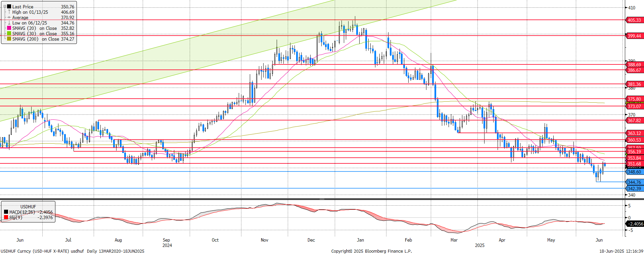
Task: Click the blue 342.39 price label
Action: coord(634,189)
